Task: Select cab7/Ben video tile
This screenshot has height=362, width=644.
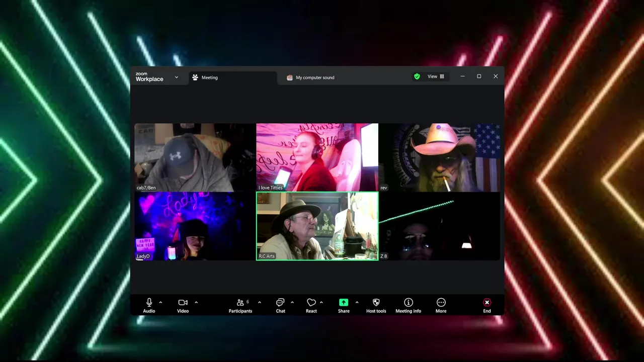Action: (x=195, y=157)
